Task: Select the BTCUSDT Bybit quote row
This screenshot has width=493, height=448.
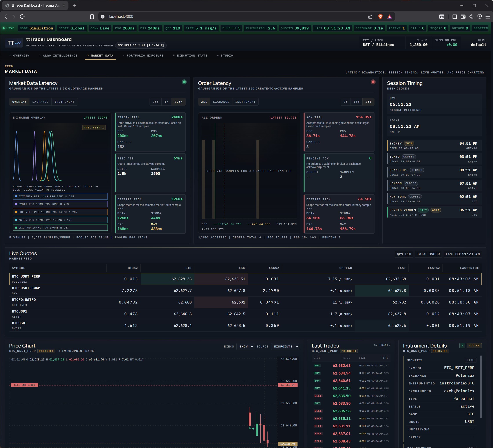Action: [246, 325]
